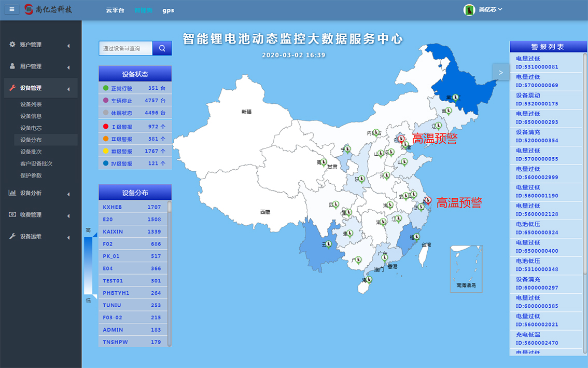Open the 云平台 top navigation item

(x=115, y=10)
